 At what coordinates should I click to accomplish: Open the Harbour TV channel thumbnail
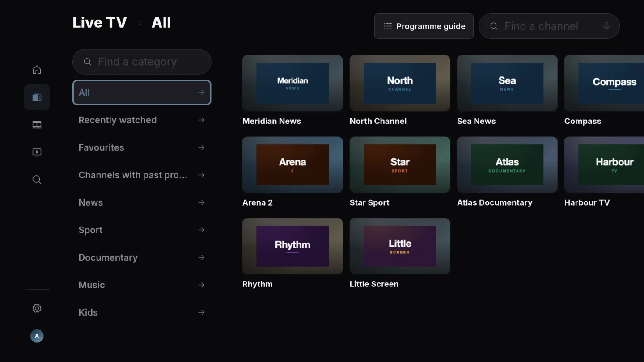[604, 164]
